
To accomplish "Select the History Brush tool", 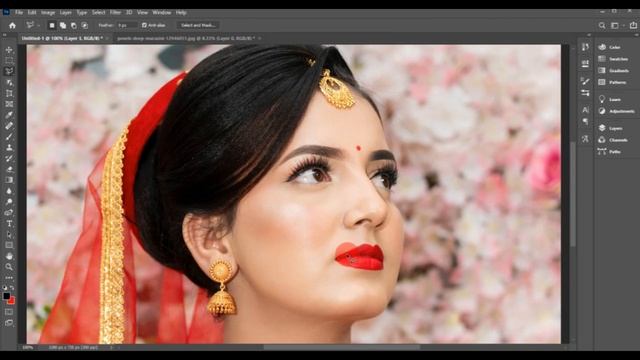I will [9, 158].
